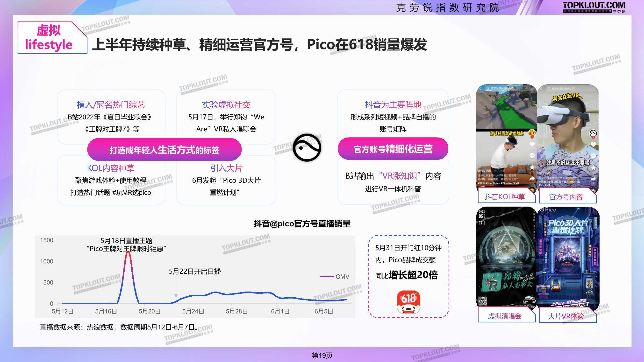
Task: Click the 植入/冠名热门综艺 heading
Action: tap(111, 105)
